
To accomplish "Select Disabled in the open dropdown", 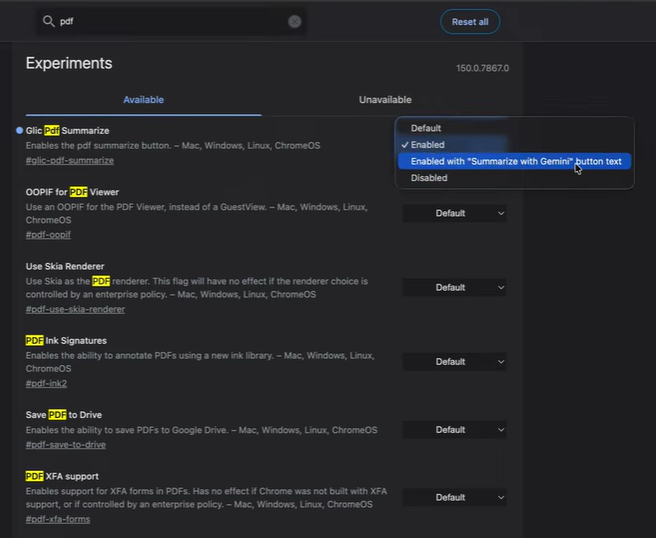I will coord(514,178).
